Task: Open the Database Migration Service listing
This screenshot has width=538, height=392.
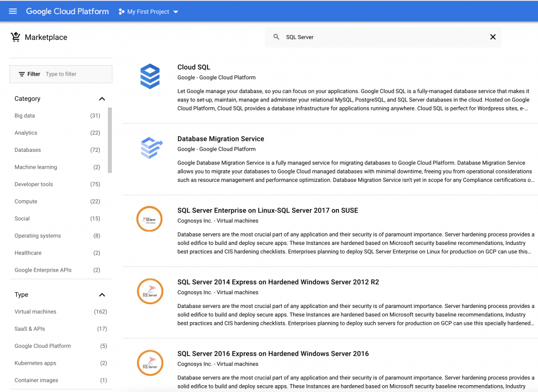Action: 221,139
